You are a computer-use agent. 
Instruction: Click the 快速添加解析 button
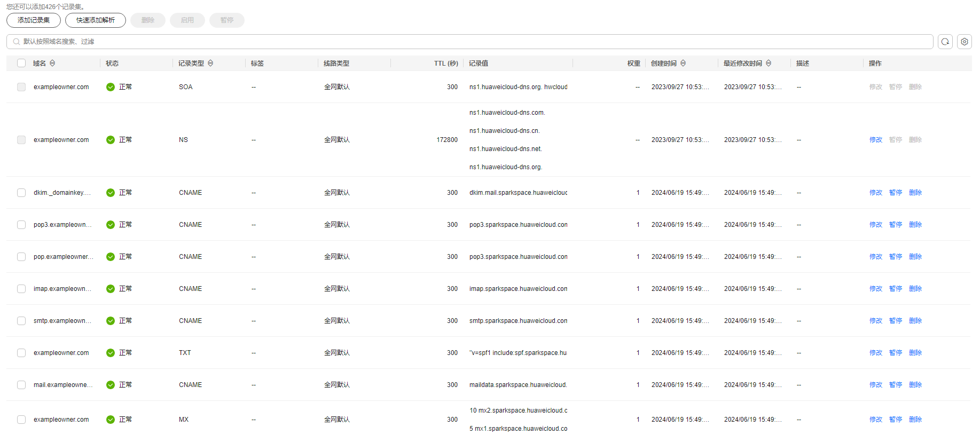coord(96,20)
